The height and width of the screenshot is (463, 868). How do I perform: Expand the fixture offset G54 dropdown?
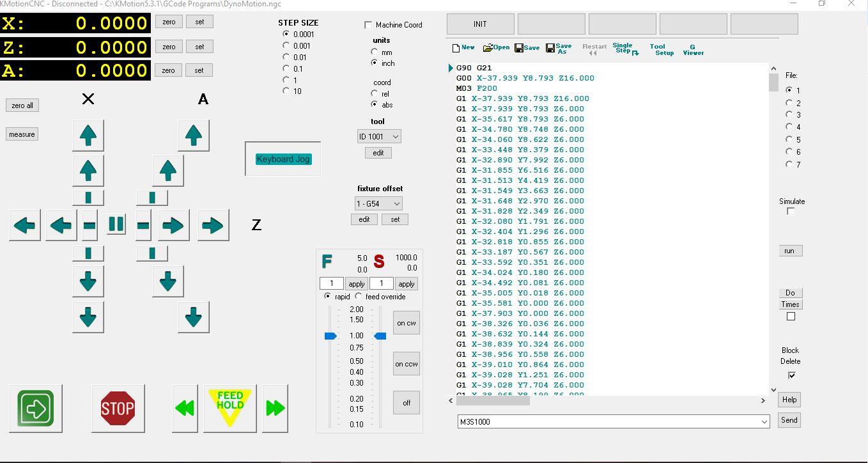[x=379, y=203]
